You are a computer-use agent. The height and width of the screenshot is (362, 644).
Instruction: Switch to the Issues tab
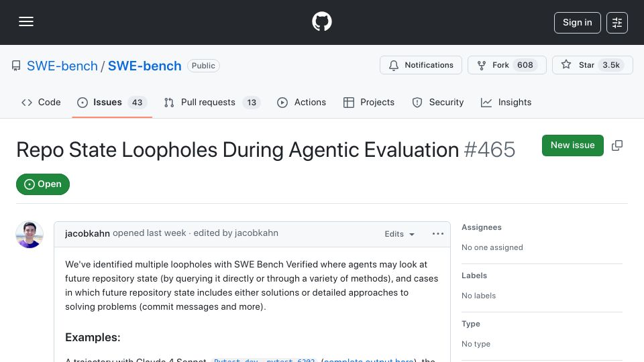(x=112, y=102)
